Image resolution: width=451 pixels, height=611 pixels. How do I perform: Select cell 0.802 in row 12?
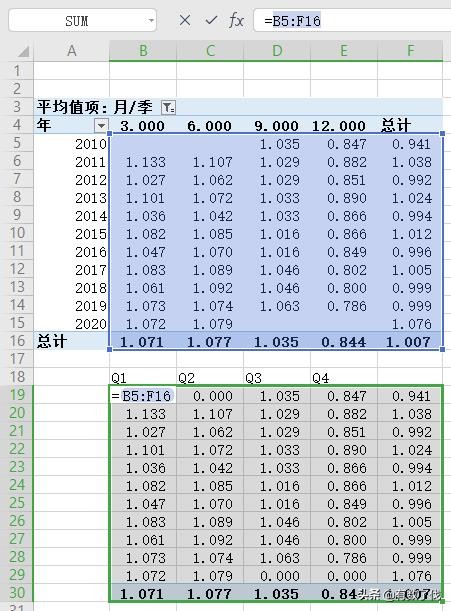344,270
